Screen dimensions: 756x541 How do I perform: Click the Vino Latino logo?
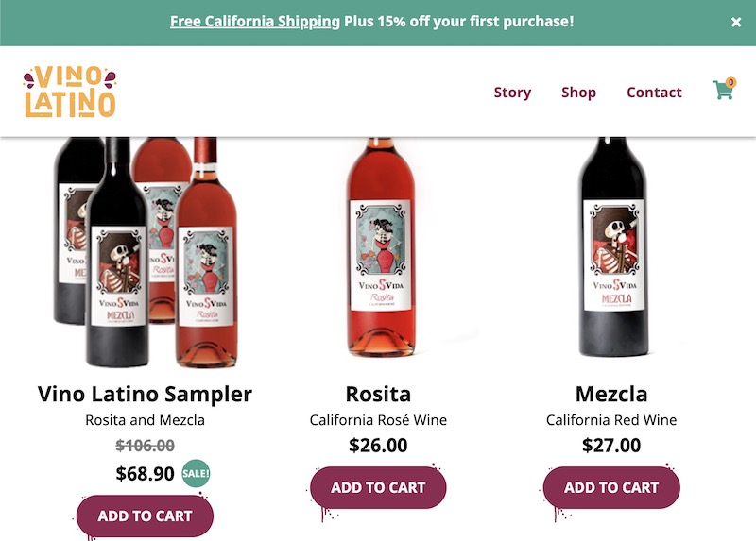[x=70, y=92]
